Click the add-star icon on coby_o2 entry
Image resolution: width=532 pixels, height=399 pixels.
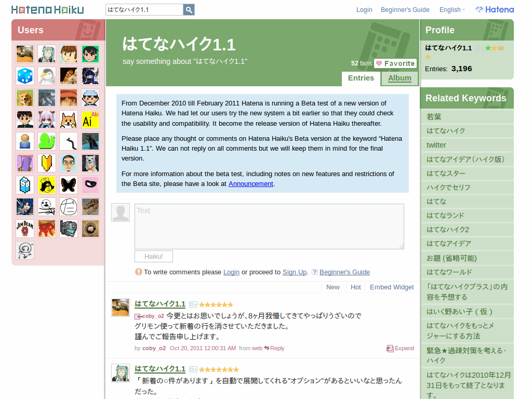[x=193, y=304]
